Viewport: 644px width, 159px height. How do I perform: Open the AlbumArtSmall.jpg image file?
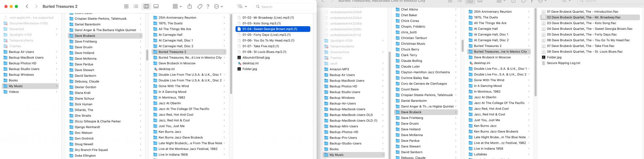pos(256,57)
